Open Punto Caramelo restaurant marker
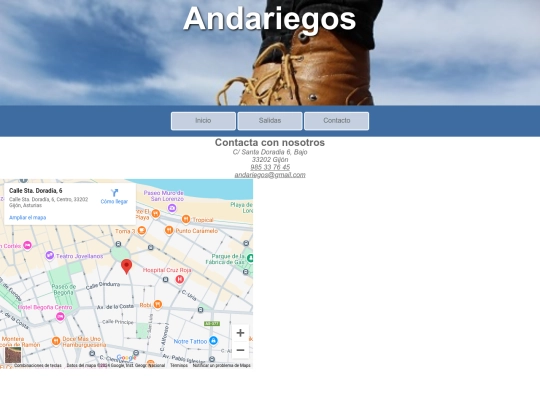Image resolution: width=540 pixels, height=405 pixels. point(169,230)
